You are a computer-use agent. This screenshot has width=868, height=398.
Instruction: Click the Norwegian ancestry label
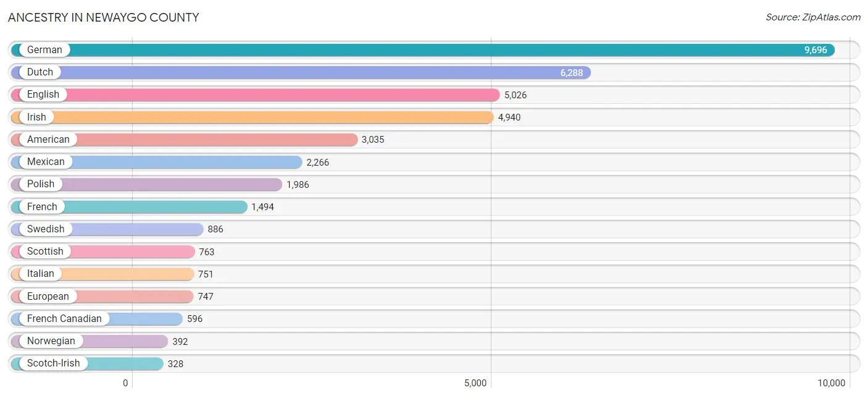[51, 341]
